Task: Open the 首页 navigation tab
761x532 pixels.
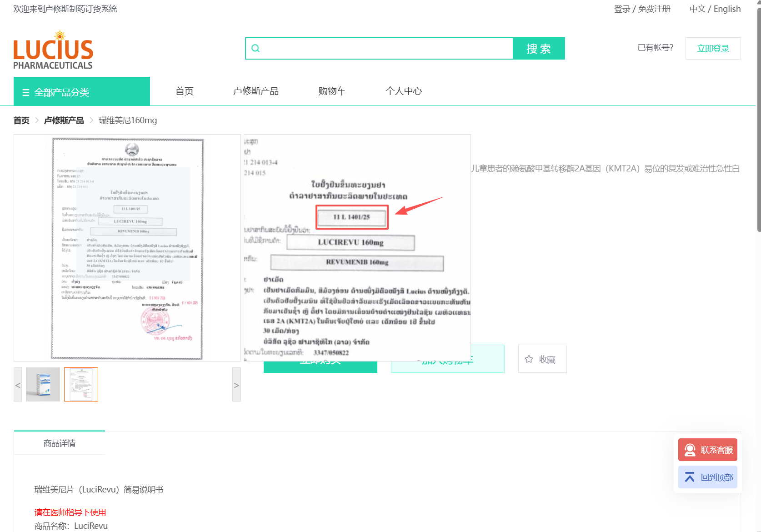Action: click(x=185, y=91)
